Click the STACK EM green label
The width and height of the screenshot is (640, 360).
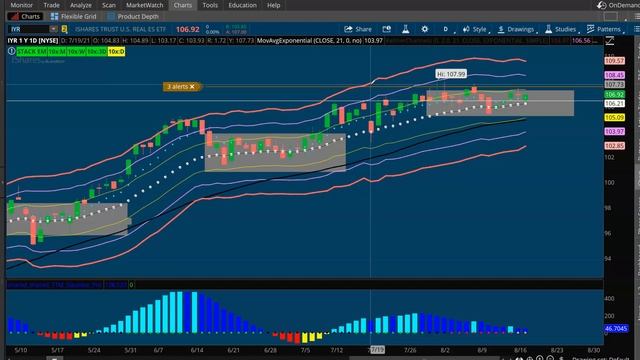31,52
